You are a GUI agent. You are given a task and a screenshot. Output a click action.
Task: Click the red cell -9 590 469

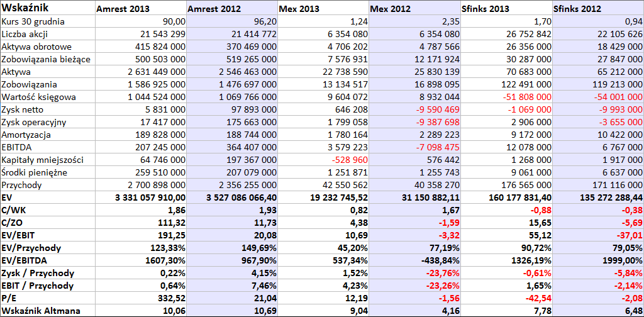pyautogui.click(x=414, y=109)
